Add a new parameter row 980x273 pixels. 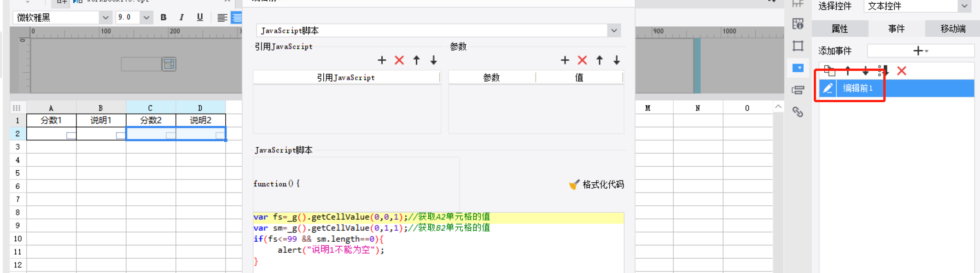click(x=565, y=60)
